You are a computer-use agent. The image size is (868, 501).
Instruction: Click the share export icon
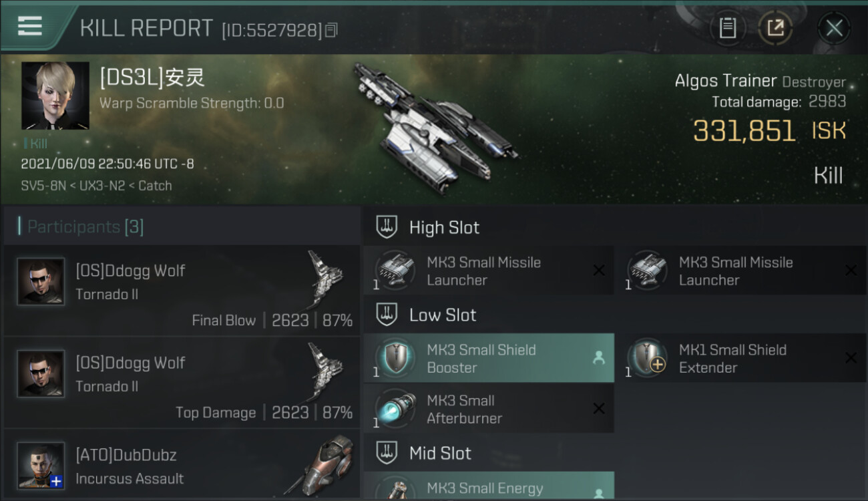pos(775,27)
